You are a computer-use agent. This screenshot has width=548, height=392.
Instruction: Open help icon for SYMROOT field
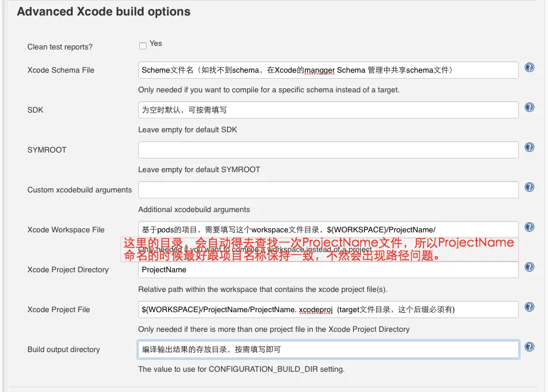pos(530,147)
